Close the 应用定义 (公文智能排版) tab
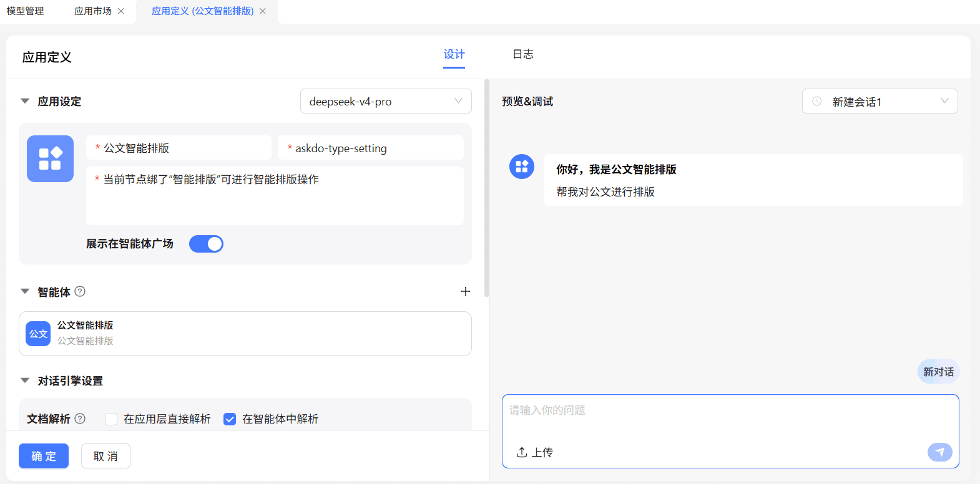This screenshot has height=484, width=980. click(x=263, y=11)
